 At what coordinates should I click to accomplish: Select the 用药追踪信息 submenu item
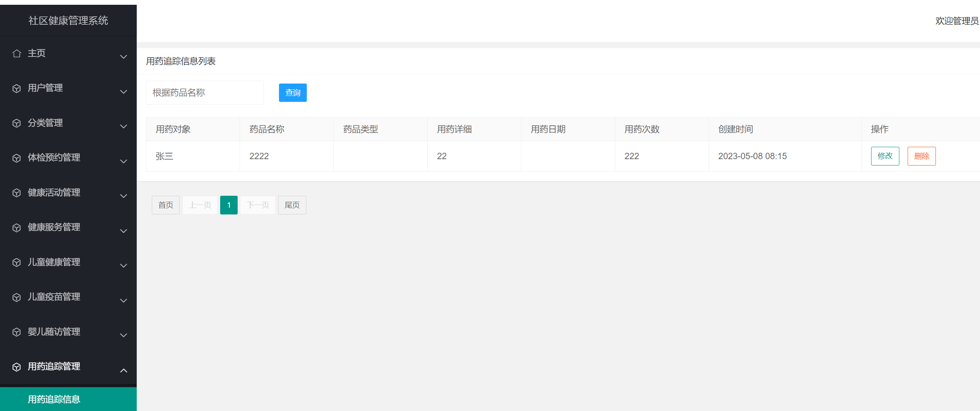click(x=54, y=399)
